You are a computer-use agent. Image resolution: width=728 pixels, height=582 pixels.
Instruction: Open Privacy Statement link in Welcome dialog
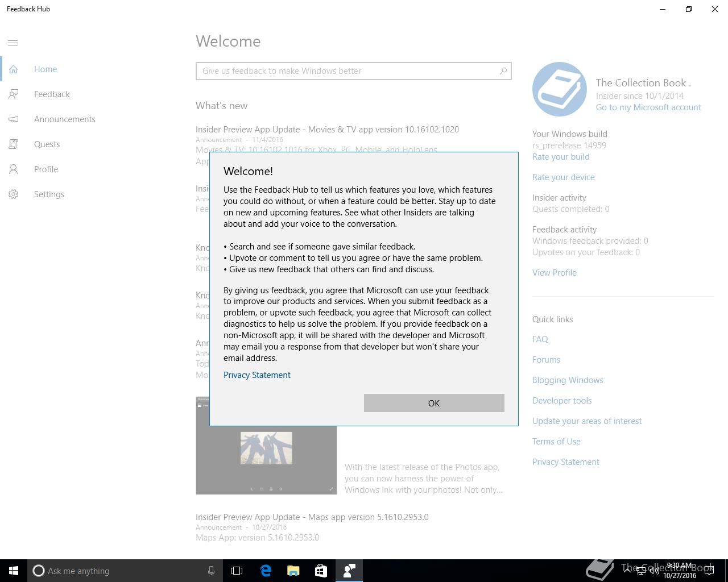point(257,375)
